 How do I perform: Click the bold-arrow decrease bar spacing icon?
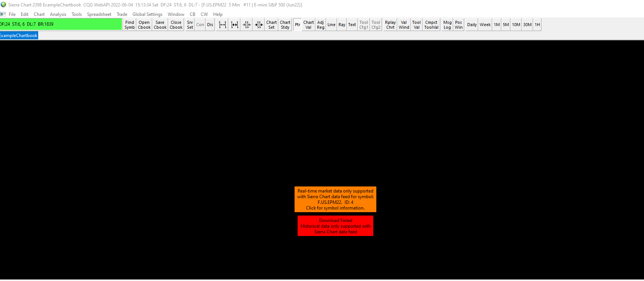point(259,25)
